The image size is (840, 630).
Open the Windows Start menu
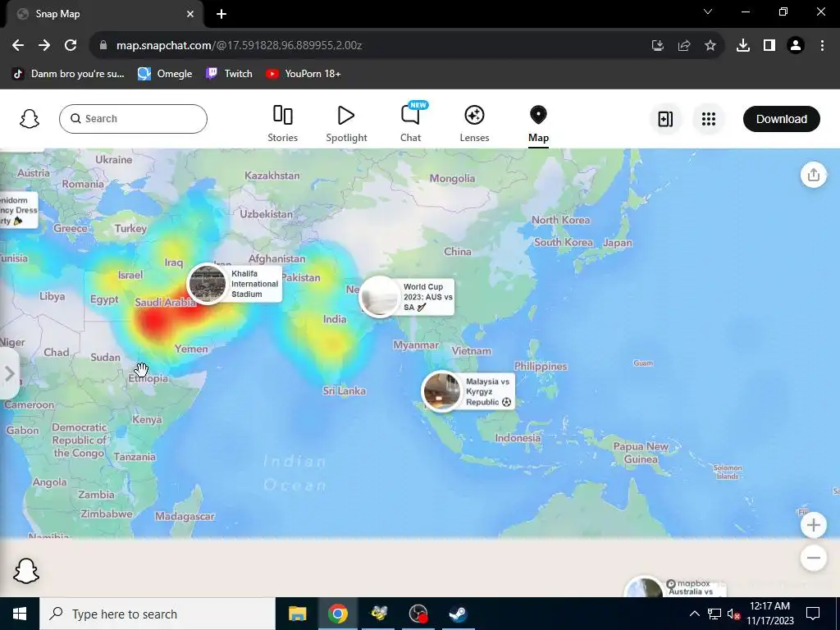point(20,614)
